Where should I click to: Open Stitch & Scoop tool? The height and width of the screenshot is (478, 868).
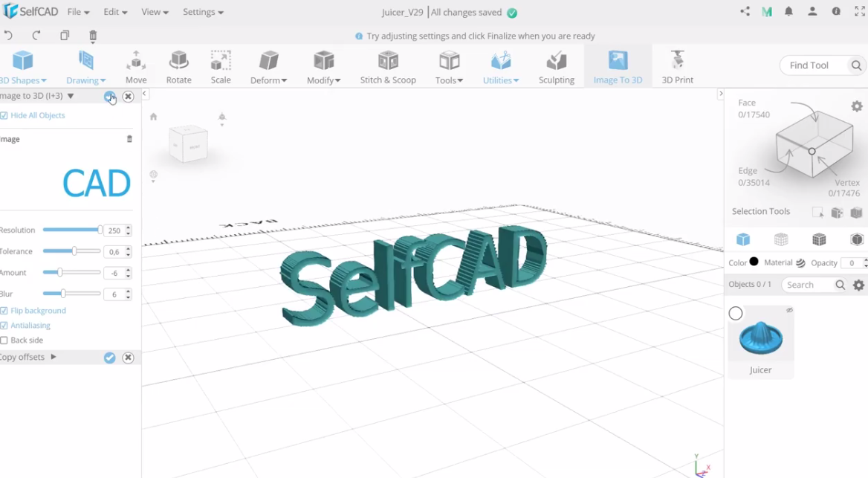coord(388,66)
